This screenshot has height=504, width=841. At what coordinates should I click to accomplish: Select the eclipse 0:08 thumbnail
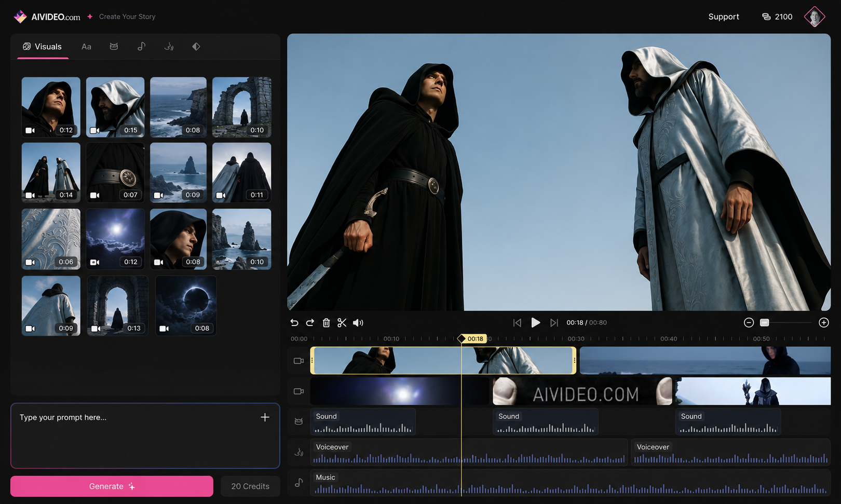click(x=186, y=306)
